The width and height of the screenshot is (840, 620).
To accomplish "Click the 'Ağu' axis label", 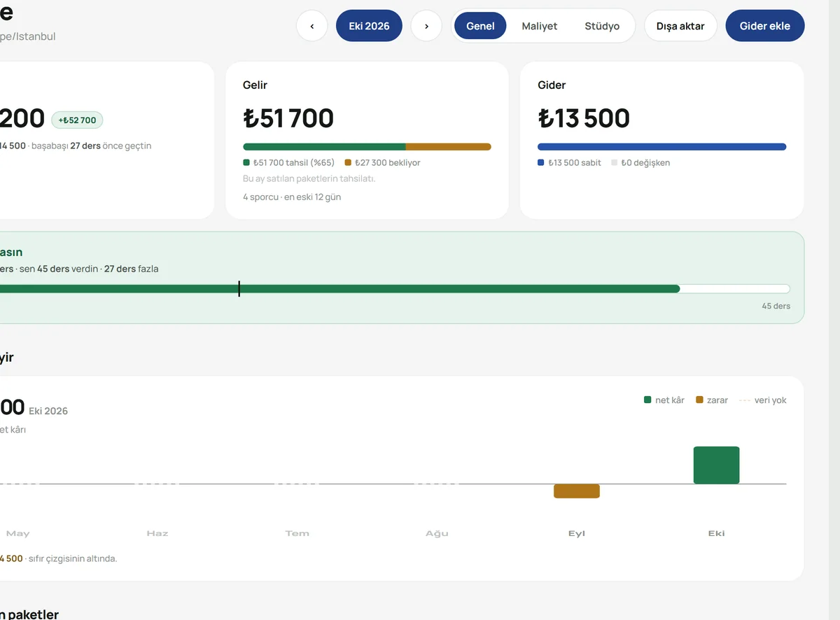I will [x=437, y=533].
